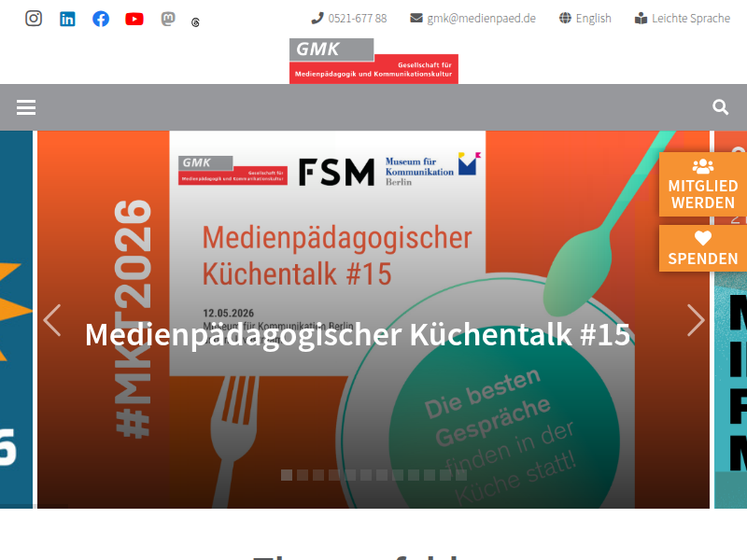The width and height of the screenshot is (747, 560).
Task: Open the YouTube channel icon
Action: [x=134, y=19]
